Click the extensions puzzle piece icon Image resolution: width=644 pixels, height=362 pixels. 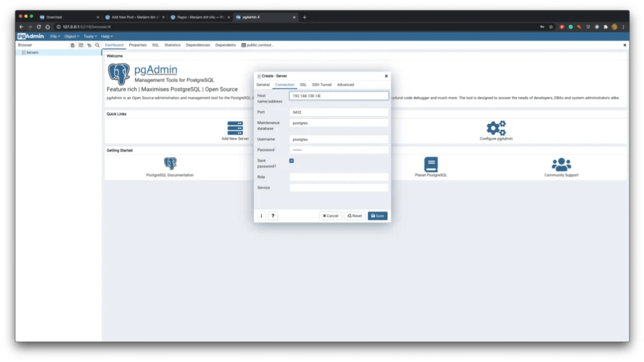tap(606, 26)
